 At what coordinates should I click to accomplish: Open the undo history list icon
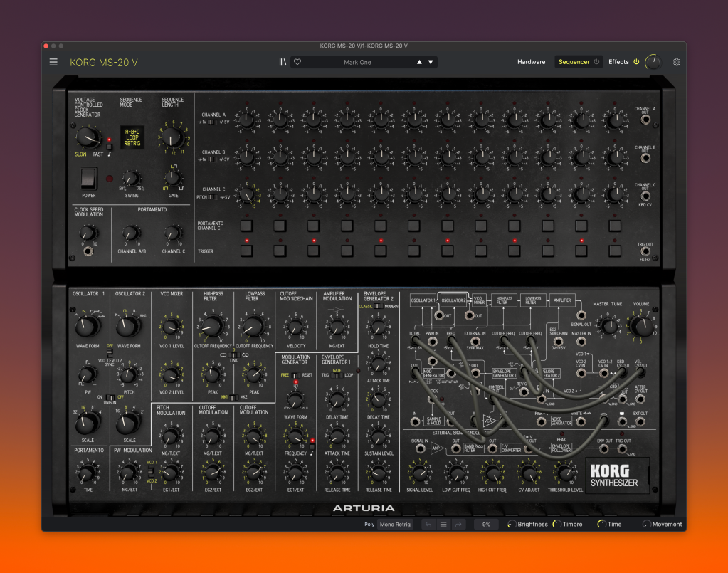(x=443, y=525)
